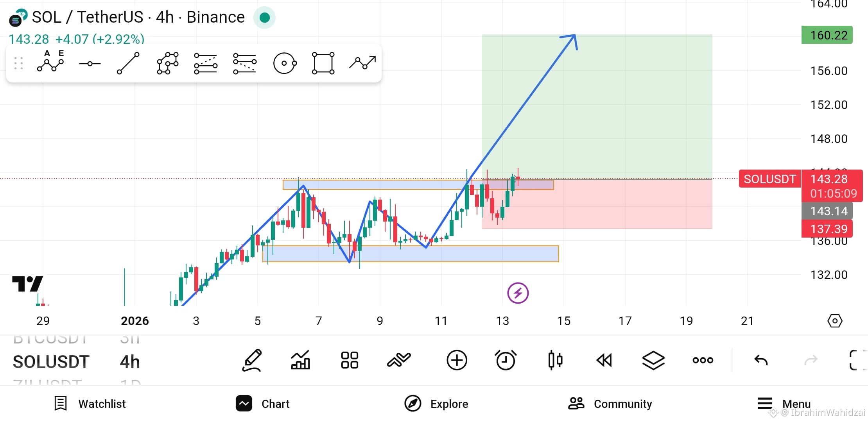868x422 pixels.
Task: Click the green 160.22 target price label
Action: (827, 35)
